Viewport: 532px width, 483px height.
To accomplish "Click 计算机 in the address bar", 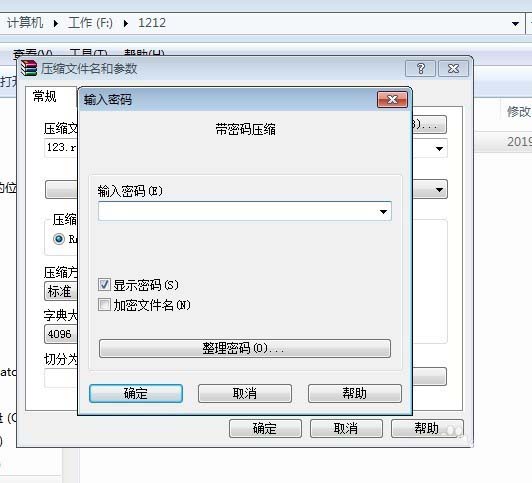I will (25, 23).
